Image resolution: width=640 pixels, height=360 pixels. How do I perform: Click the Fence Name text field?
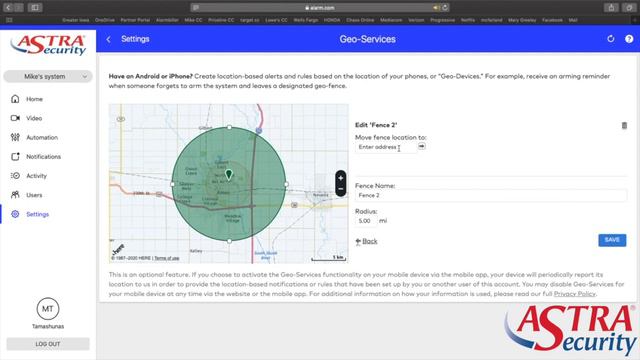point(491,196)
